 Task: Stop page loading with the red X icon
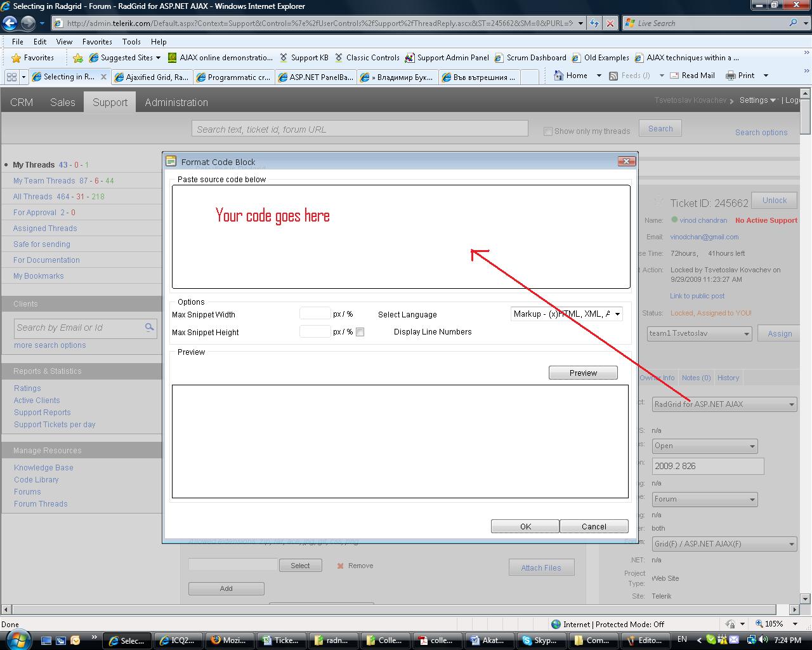pos(610,23)
